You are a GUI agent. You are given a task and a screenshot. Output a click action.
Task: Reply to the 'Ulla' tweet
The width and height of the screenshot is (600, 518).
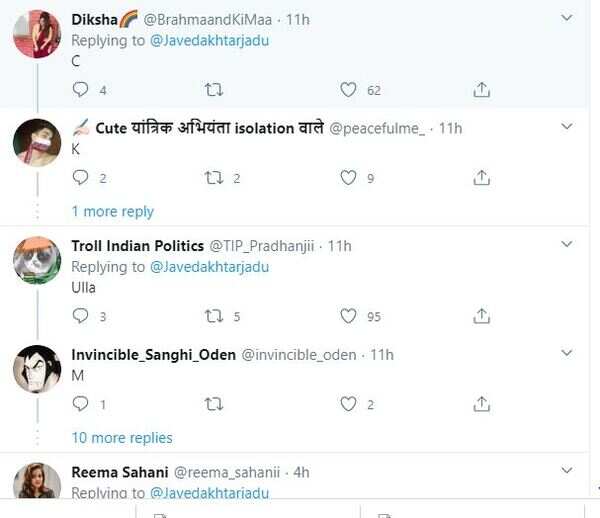tap(82, 316)
